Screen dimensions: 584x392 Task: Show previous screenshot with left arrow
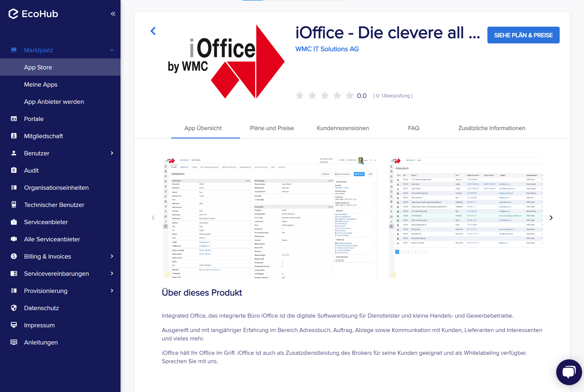pyautogui.click(x=153, y=218)
